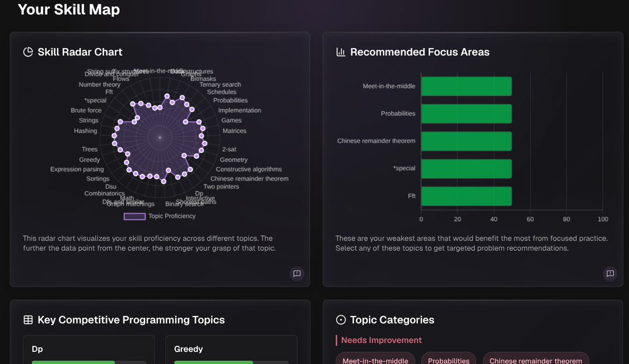Select the Meet-in-the-middle green bar
This screenshot has height=364, width=629.
point(466,86)
